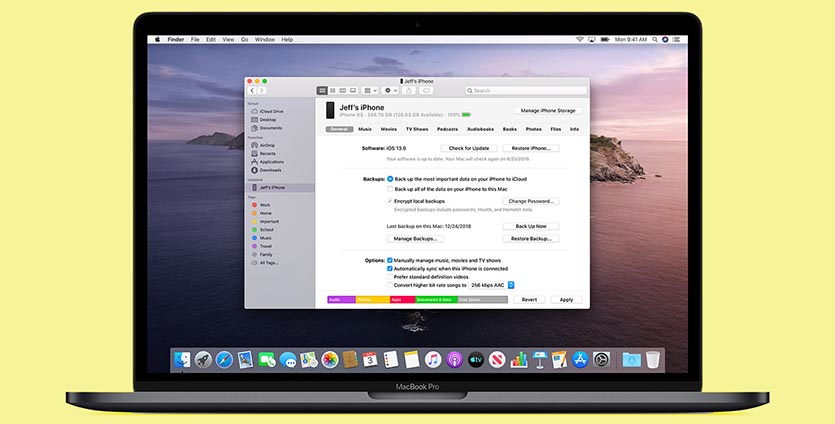Open the Photos app from the Dock
Image resolution: width=835 pixels, height=424 pixels.
[x=330, y=360]
